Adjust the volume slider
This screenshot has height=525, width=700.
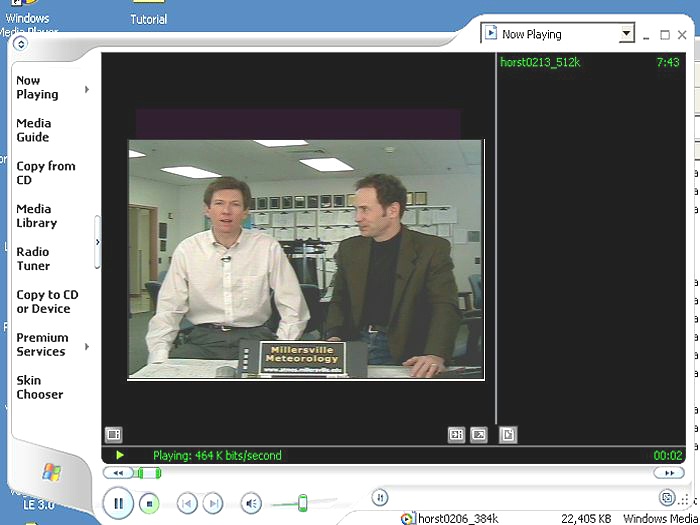point(303,503)
